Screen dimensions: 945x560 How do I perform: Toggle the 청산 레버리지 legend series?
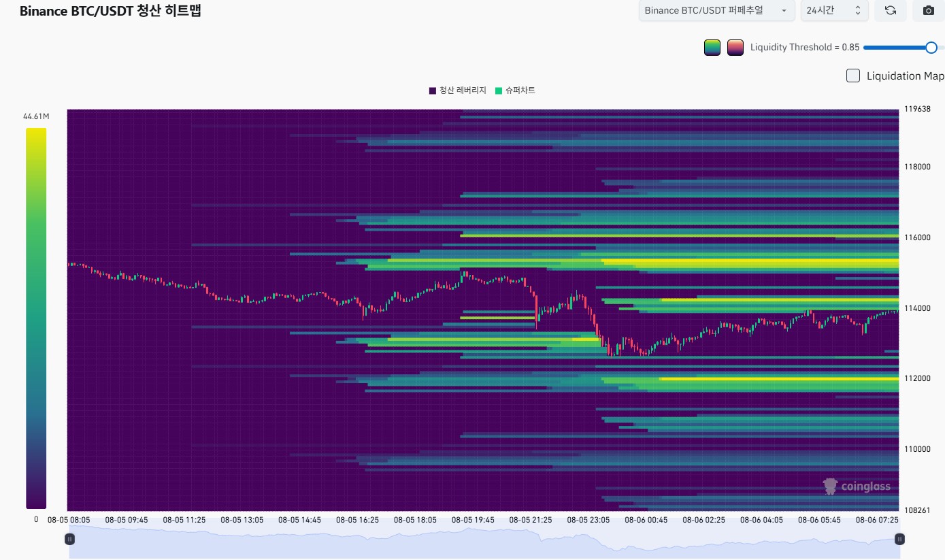click(458, 90)
